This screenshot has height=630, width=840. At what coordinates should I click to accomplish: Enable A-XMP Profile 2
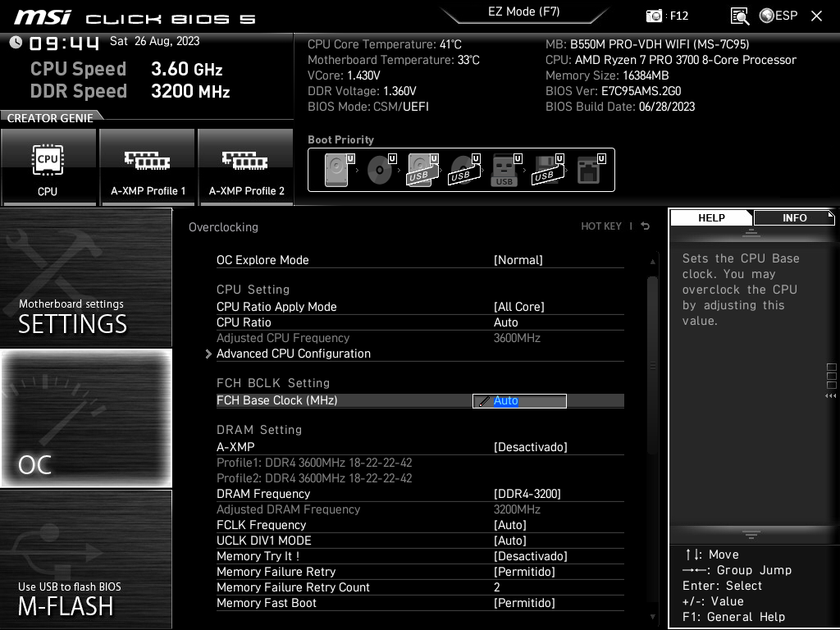coord(246,167)
